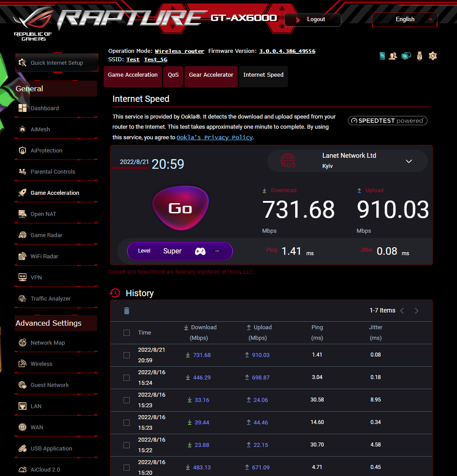457x476 pixels.
Task: Click the Test_5G SSID link
Action: (x=156, y=59)
